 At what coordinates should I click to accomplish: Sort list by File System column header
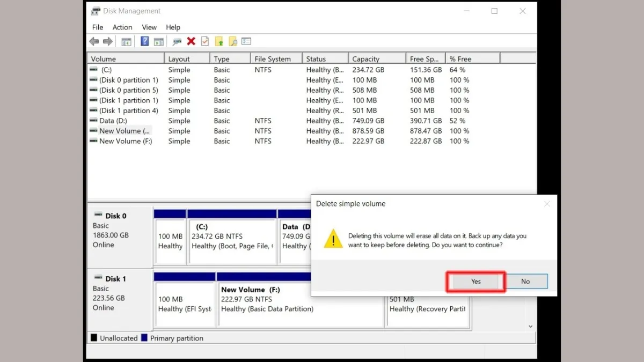[x=273, y=59]
